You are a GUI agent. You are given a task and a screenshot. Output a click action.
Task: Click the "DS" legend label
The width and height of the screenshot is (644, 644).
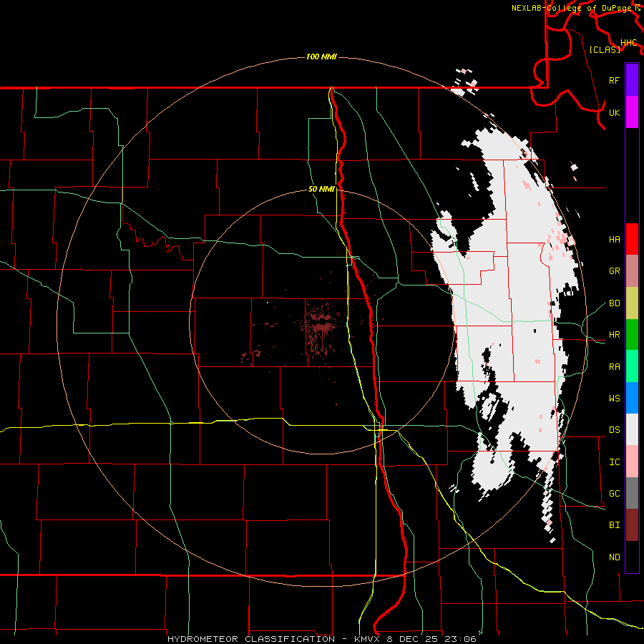(x=614, y=430)
